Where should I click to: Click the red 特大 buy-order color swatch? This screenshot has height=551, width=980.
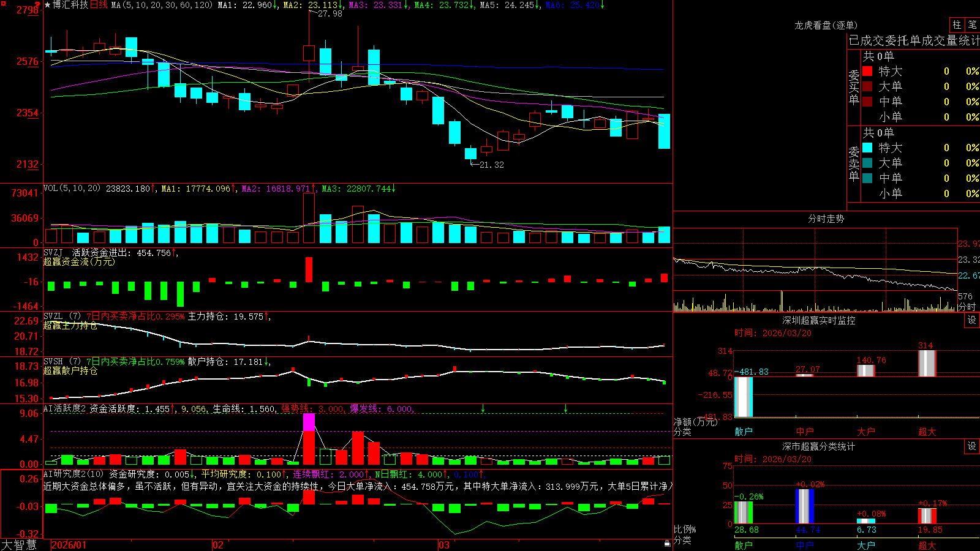pos(867,71)
